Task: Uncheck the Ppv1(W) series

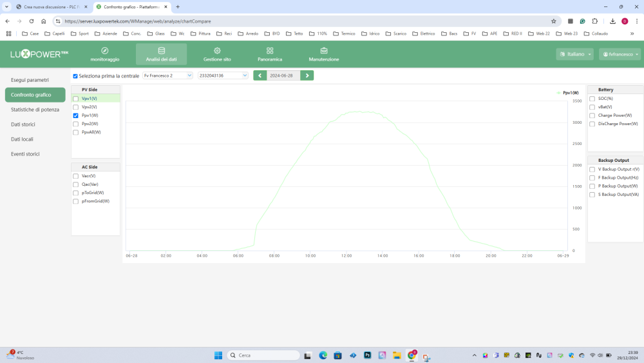Action: (x=76, y=115)
